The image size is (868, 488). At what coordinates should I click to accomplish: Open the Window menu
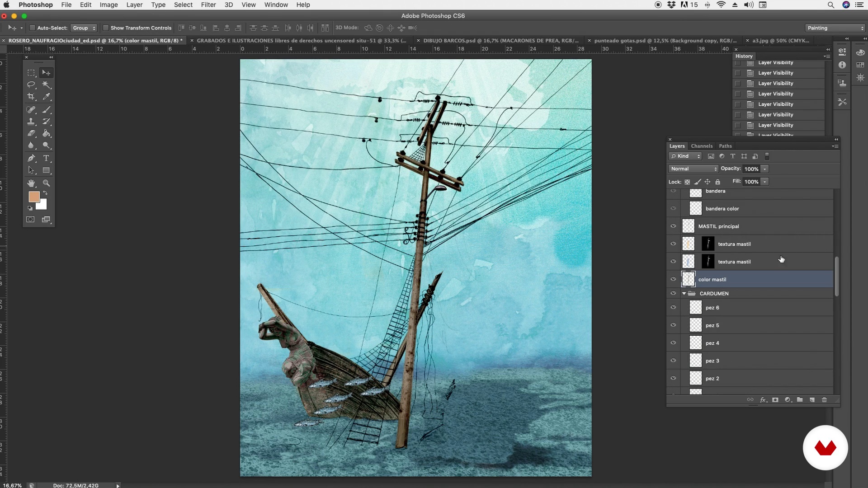276,5
